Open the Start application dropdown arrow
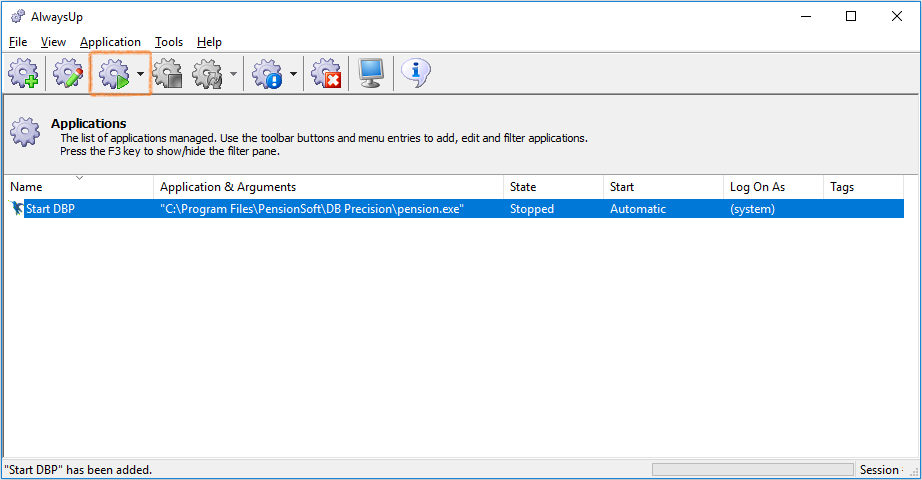This screenshot has height=480, width=922. [x=140, y=74]
